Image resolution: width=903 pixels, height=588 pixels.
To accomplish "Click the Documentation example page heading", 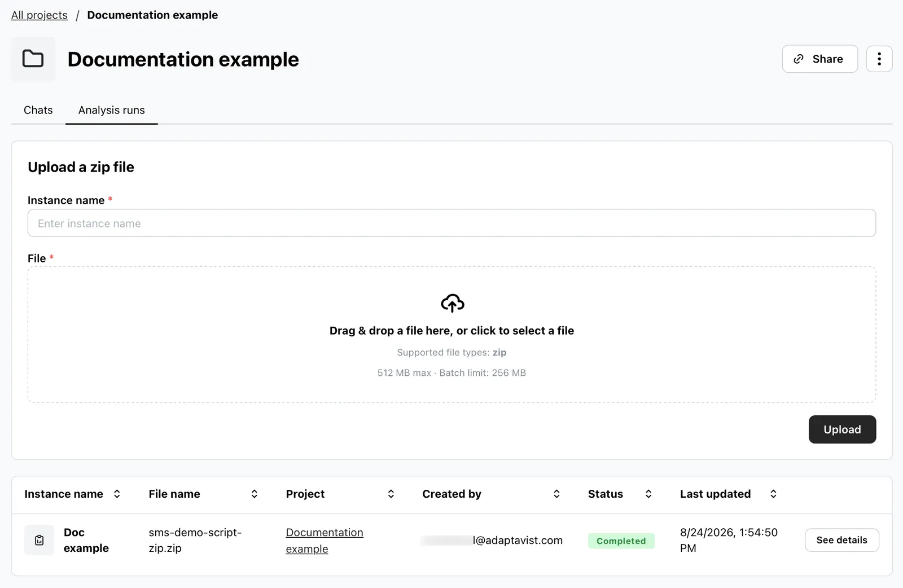I will pos(183,59).
